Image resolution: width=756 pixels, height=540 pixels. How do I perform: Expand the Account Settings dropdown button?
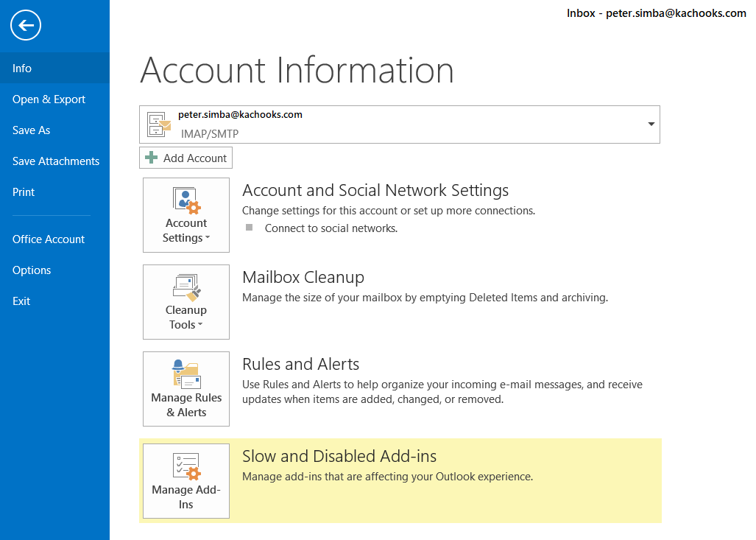186,215
